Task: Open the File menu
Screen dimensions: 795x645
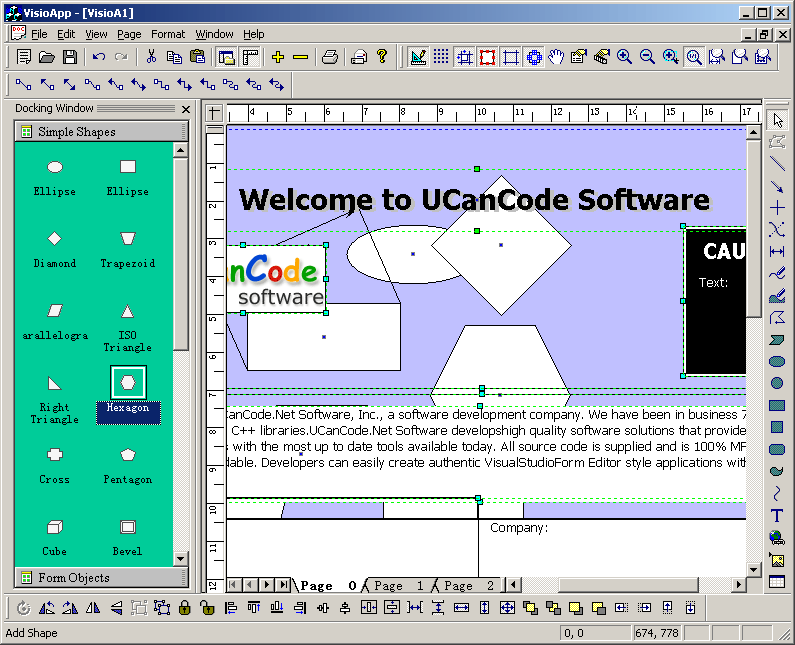Action: click(39, 34)
